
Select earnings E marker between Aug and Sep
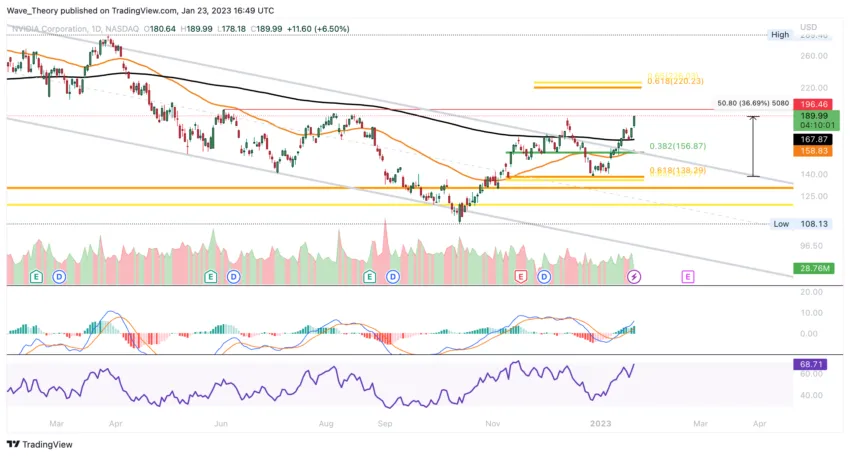(369, 277)
